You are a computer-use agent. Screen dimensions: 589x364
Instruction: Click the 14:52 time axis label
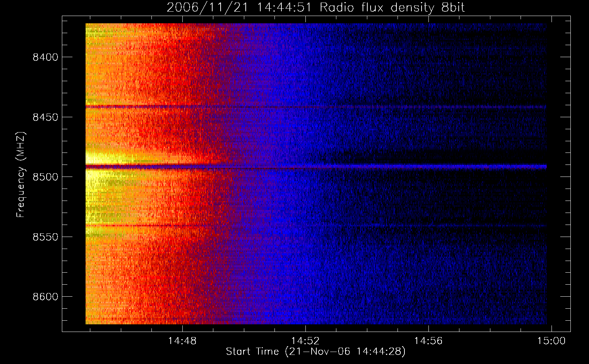pyautogui.click(x=305, y=341)
